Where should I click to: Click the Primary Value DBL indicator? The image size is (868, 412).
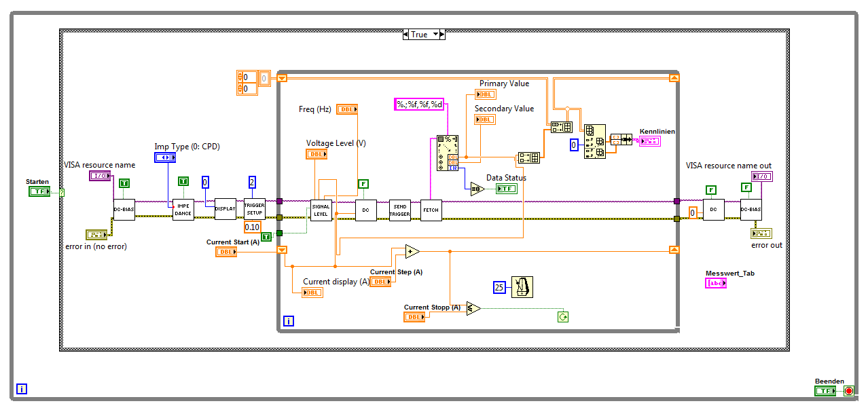(x=486, y=94)
